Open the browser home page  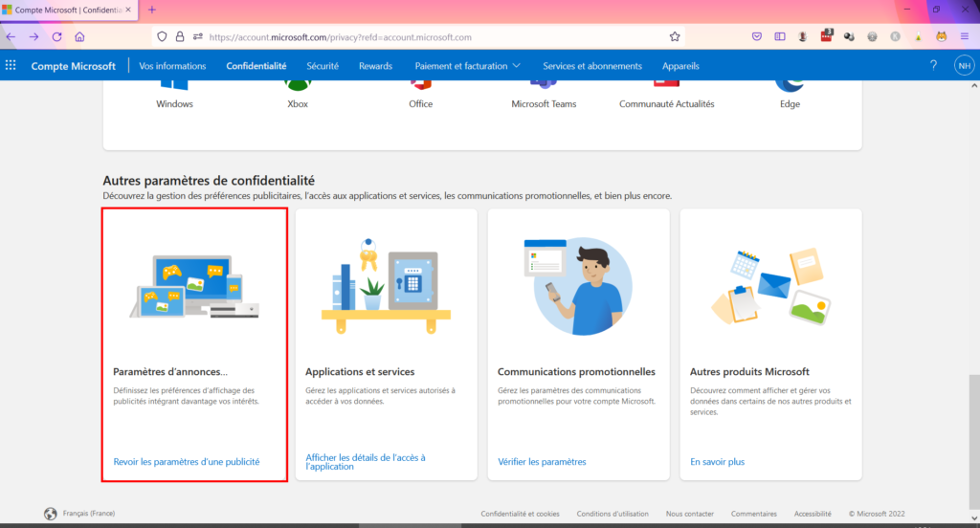pos(79,37)
